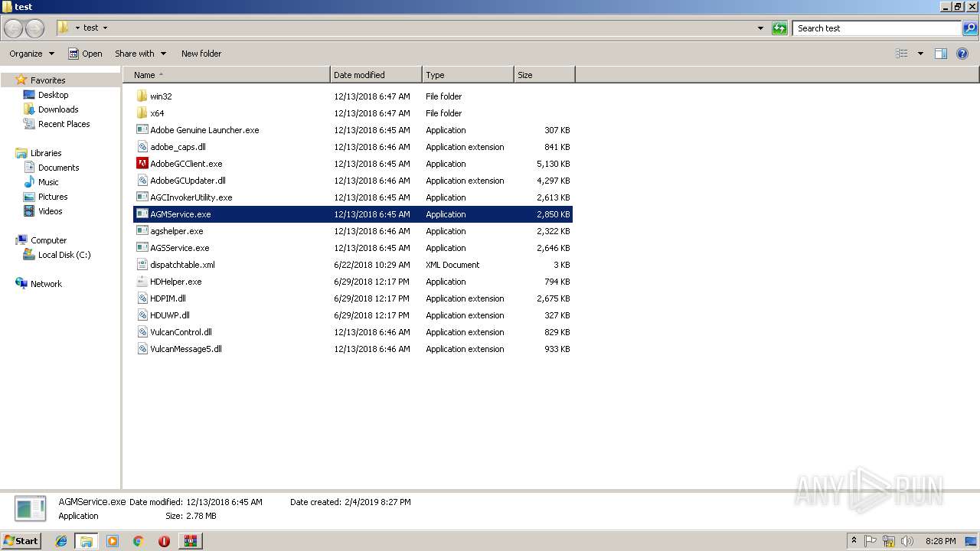Viewport: 980px width, 551px height.
Task: Open Downloads in the navigation pane
Action: (58, 109)
